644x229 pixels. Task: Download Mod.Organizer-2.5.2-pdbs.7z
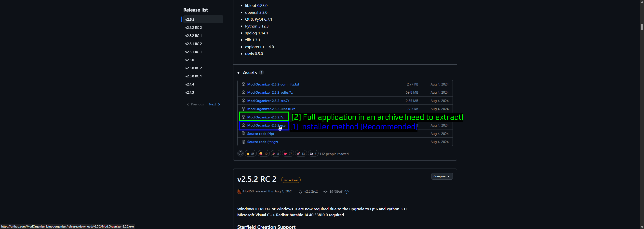coord(270,92)
